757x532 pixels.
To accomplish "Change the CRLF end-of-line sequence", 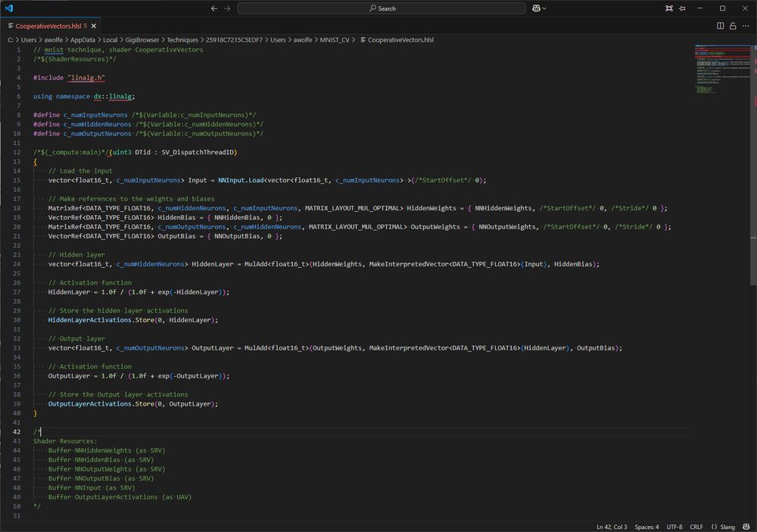I will point(696,527).
